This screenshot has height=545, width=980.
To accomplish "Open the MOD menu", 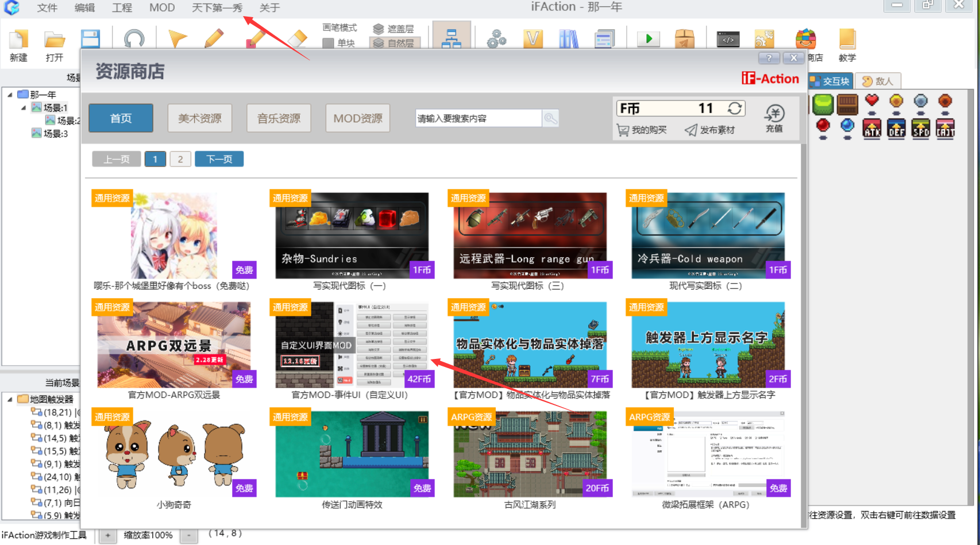I will 162,7.
